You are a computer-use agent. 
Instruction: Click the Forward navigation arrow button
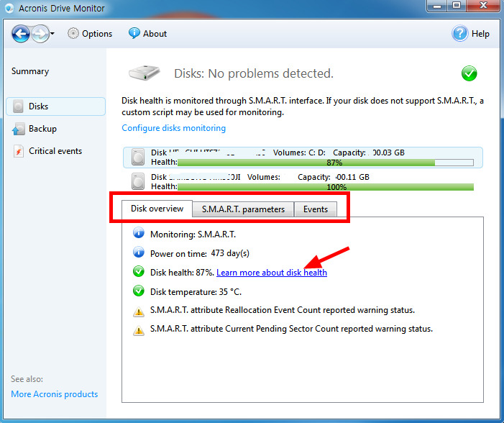pos(40,33)
